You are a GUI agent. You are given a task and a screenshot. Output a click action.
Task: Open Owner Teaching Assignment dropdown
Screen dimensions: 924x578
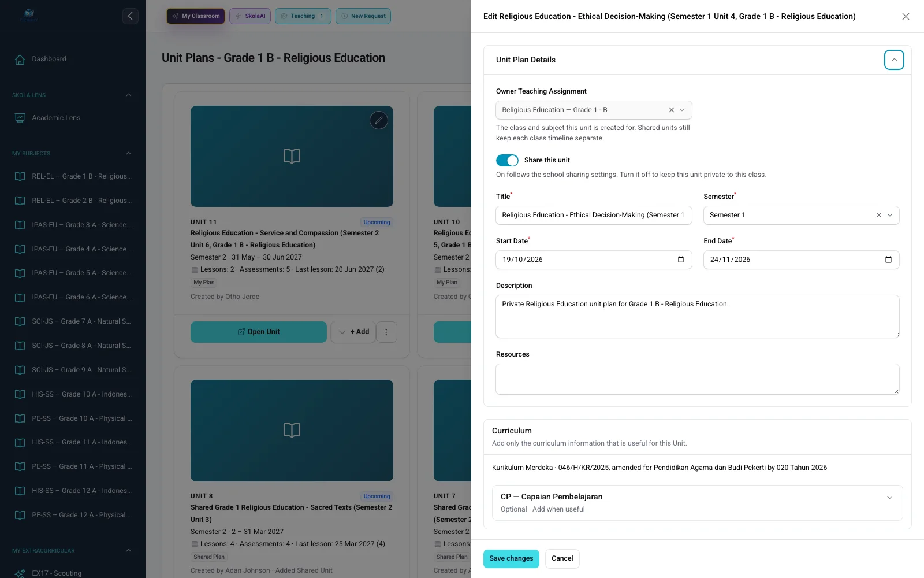click(x=682, y=110)
